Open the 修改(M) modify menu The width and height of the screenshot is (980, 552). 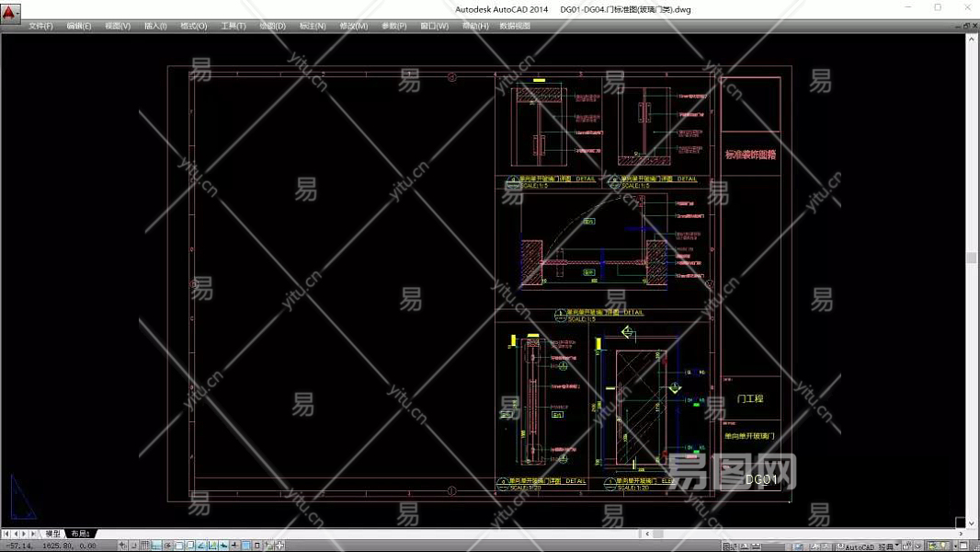point(353,26)
